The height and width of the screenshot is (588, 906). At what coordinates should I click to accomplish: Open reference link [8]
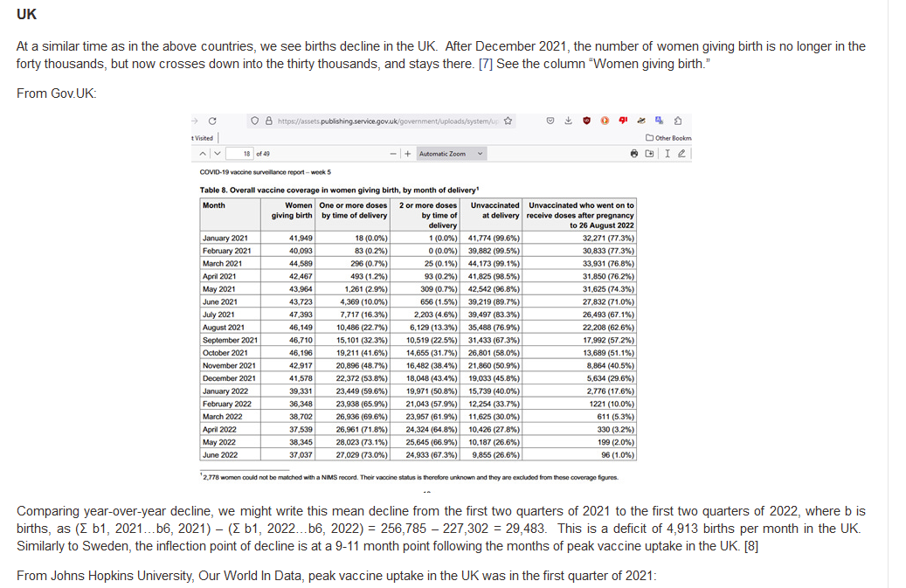(x=750, y=546)
